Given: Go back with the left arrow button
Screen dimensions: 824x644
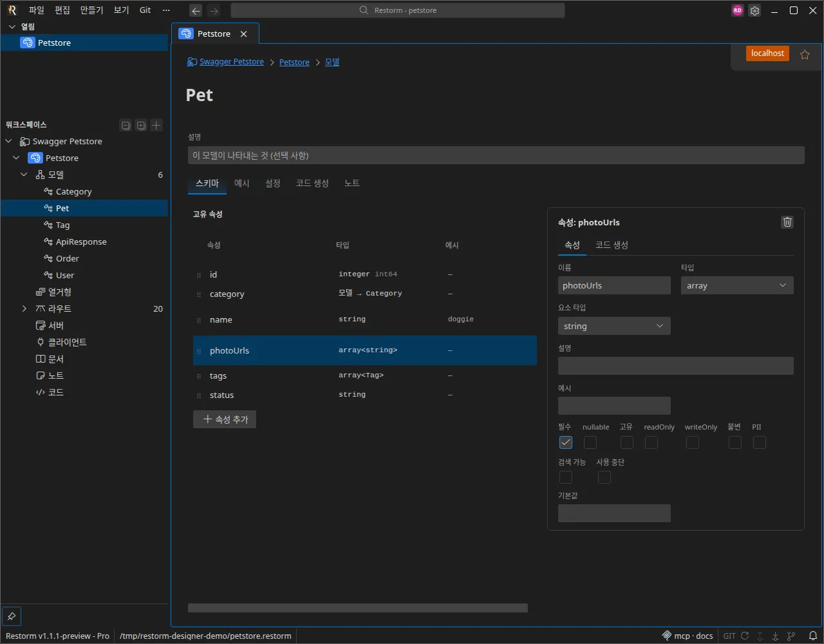Looking at the screenshot, I should pyautogui.click(x=196, y=10).
